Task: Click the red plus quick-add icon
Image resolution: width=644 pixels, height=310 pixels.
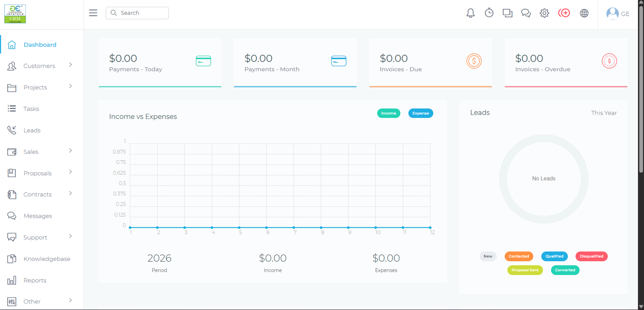Action: click(564, 13)
